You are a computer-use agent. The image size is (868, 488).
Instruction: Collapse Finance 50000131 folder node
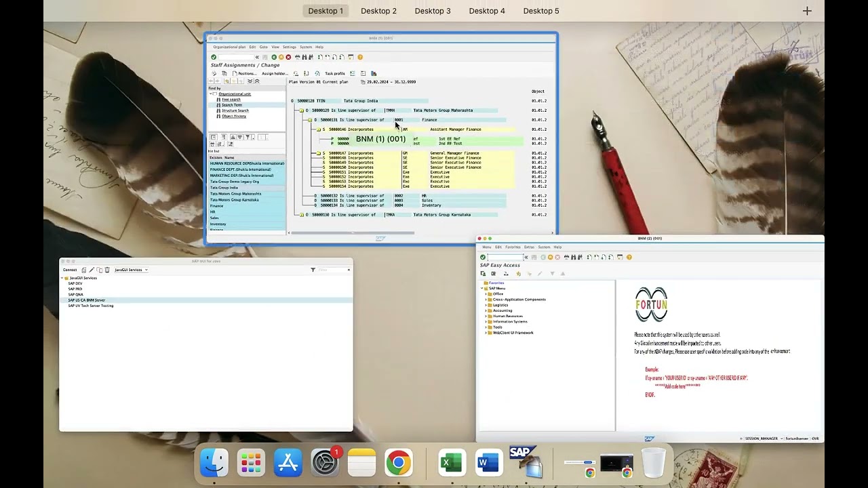click(x=310, y=120)
